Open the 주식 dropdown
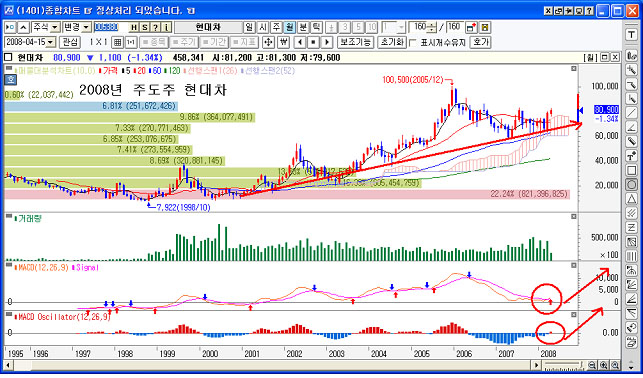 [x=46, y=27]
